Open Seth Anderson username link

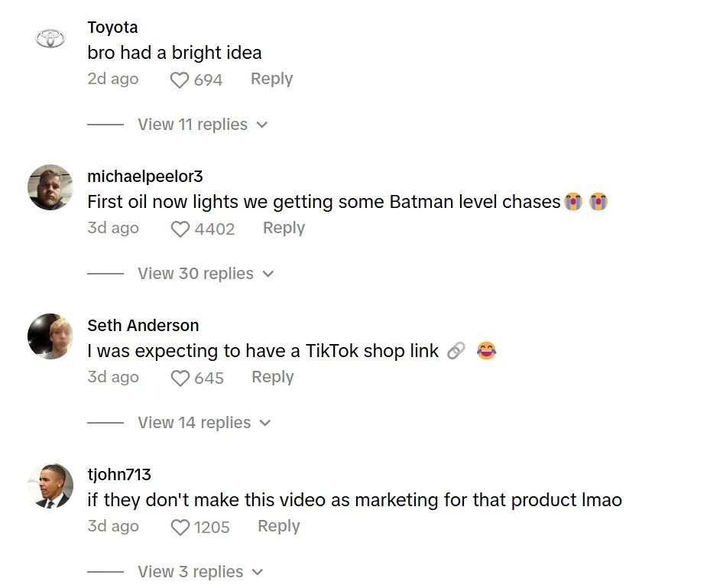coord(143,326)
